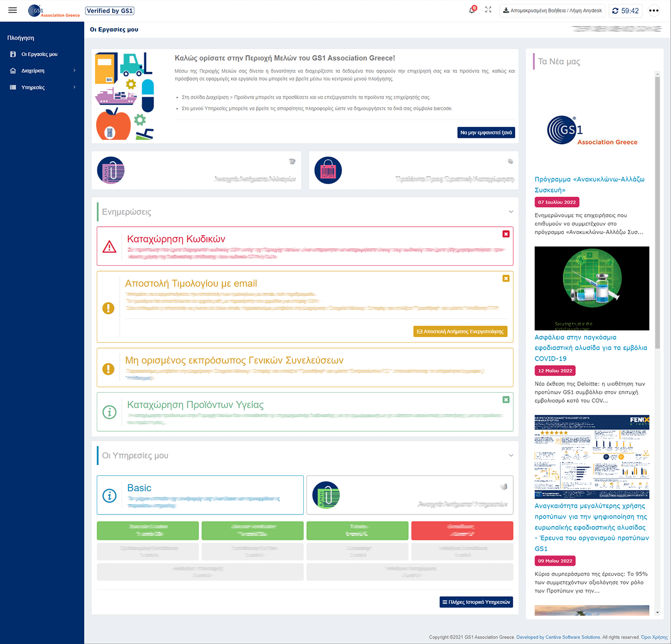
Task: Download Anydesk for remote assistance
Action: pos(552,10)
